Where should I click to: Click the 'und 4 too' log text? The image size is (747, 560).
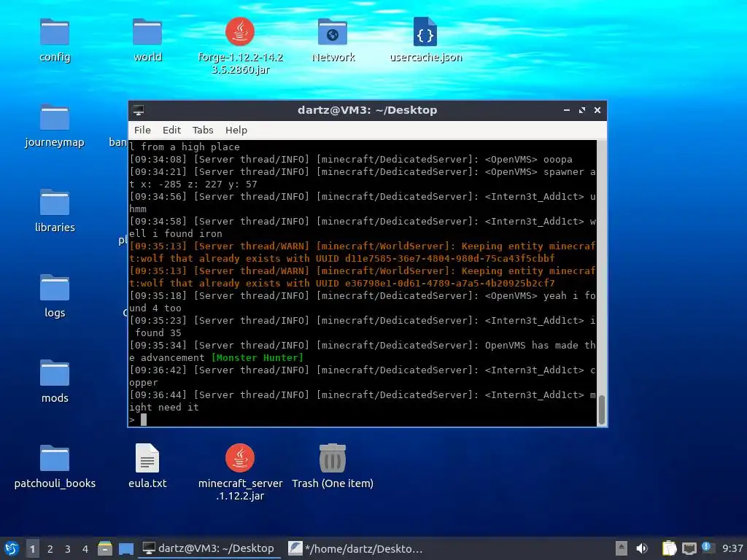coord(155,308)
